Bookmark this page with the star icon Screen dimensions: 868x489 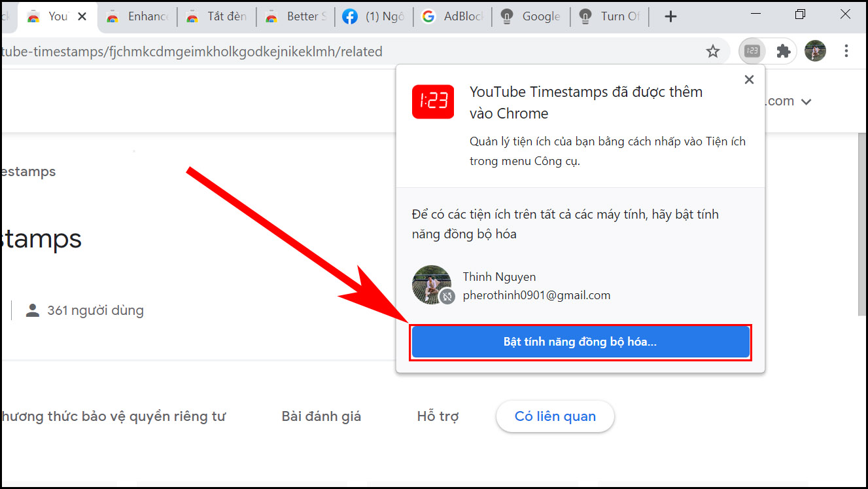(713, 51)
